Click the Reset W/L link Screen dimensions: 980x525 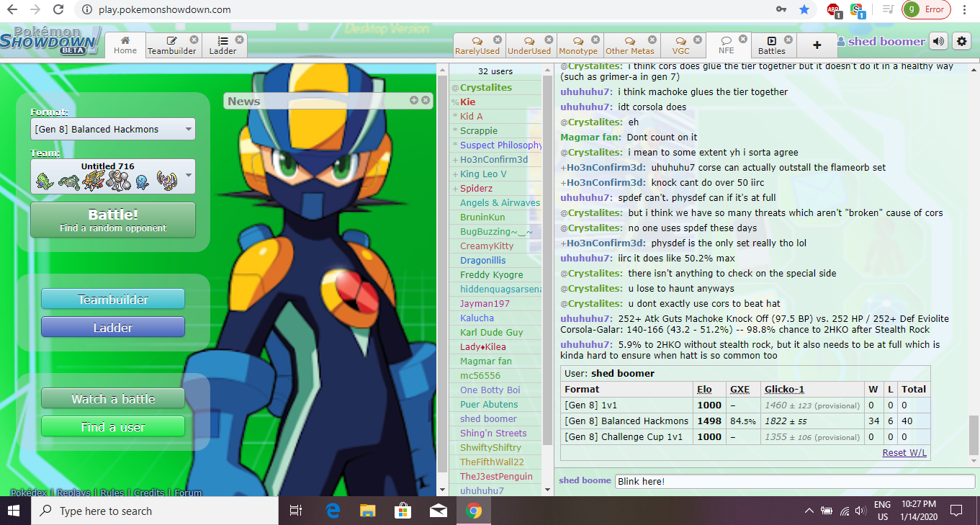[x=904, y=453]
